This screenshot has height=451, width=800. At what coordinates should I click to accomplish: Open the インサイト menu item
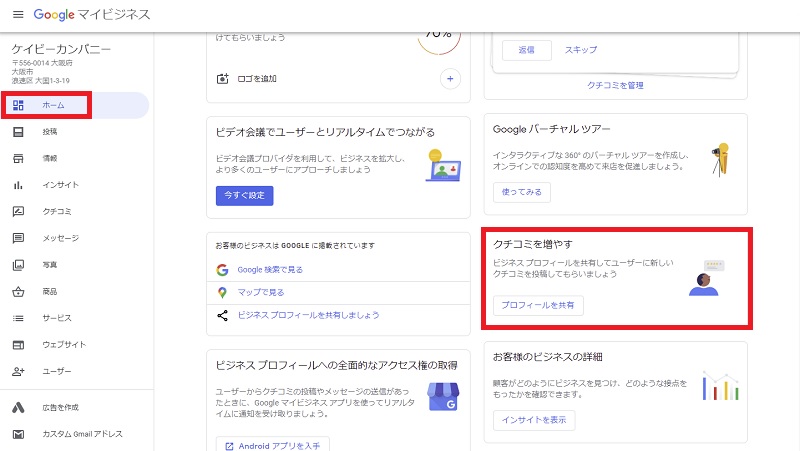tap(75, 185)
